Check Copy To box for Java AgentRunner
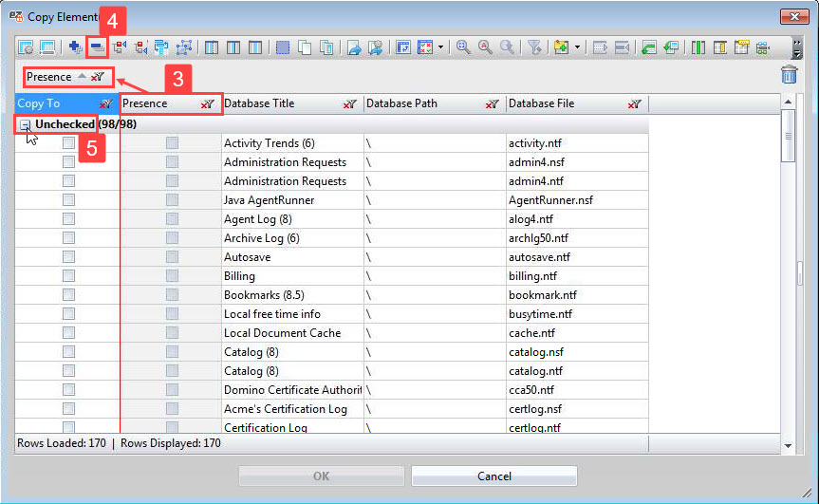The image size is (819, 504). [x=68, y=200]
